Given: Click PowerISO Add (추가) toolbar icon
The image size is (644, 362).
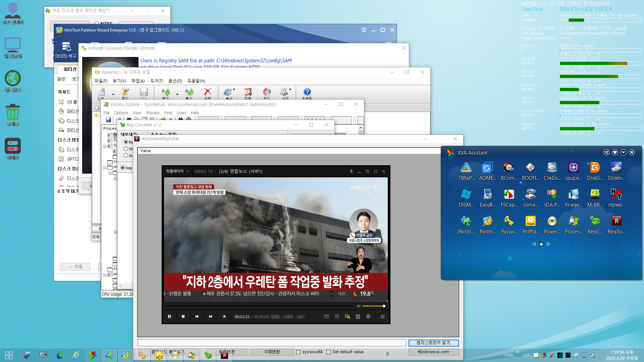Looking at the screenshot, I should 166,93.
